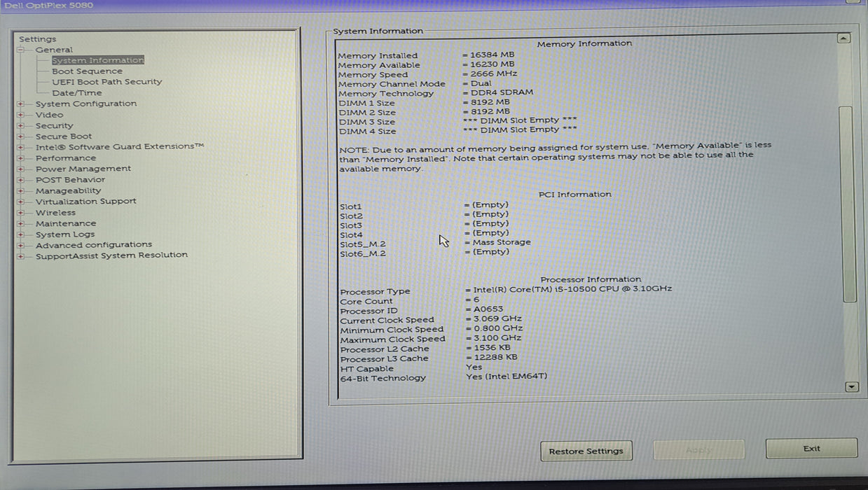Click the Restore Settings button
This screenshot has height=490, width=868.
coord(586,451)
